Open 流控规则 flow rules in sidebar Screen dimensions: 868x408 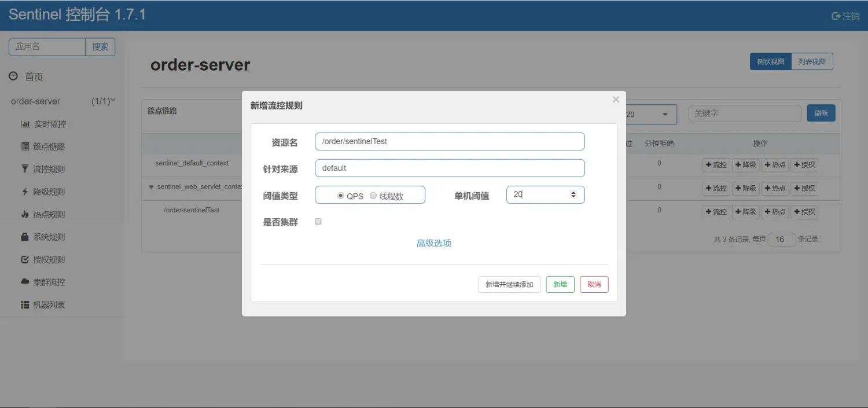[x=43, y=169]
